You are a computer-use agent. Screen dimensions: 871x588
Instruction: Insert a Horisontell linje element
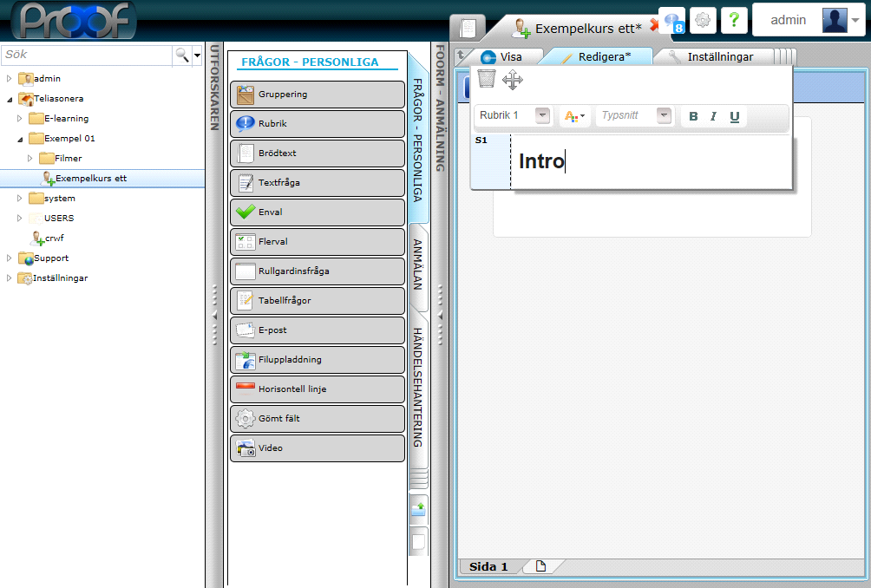coord(317,389)
